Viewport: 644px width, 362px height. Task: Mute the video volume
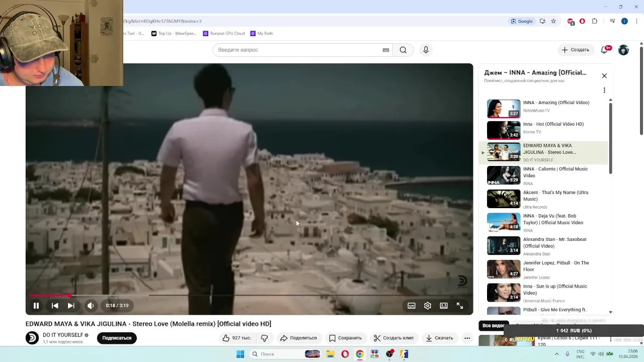[x=91, y=305]
